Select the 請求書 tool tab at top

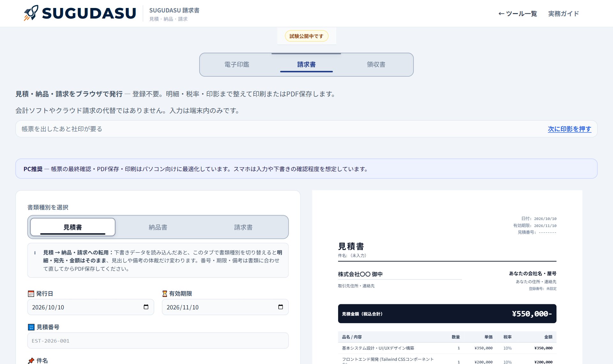(306, 64)
